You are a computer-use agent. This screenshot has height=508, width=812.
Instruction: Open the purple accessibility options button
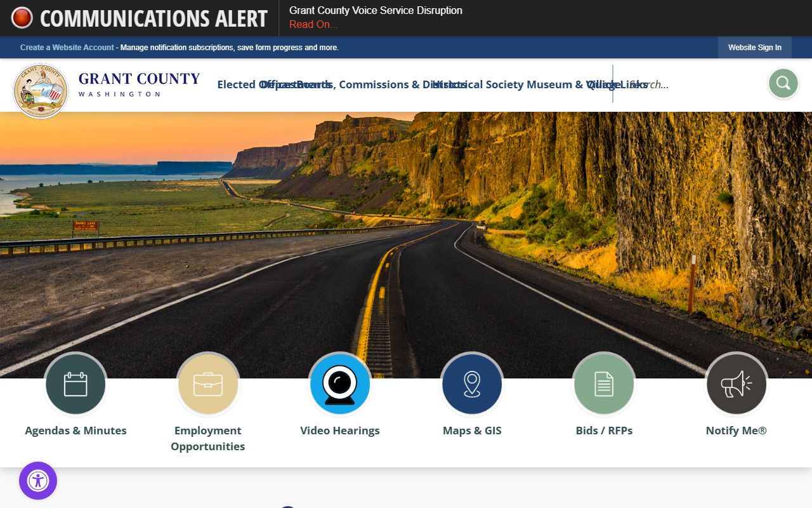38,481
